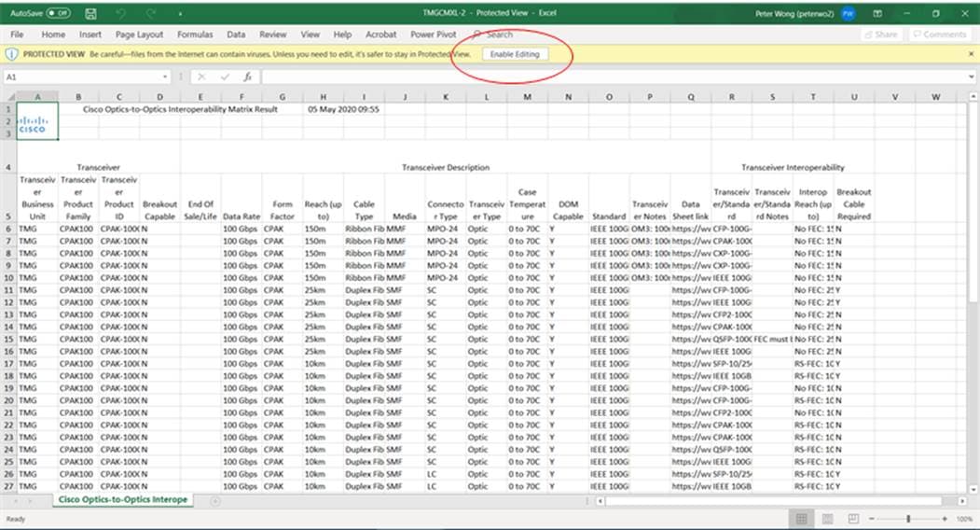The width and height of the screenshot is (980, 530).
Task: Open the File menu
Action: (x=17, y=35)
